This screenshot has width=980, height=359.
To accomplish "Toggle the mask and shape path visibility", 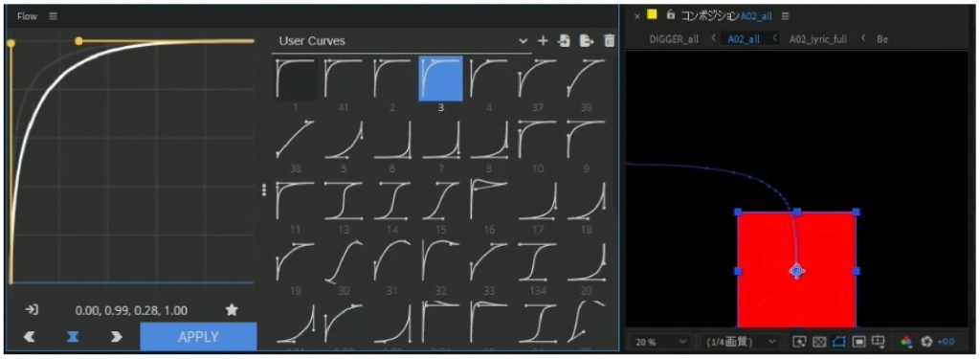I will click(x=838, y=342).
